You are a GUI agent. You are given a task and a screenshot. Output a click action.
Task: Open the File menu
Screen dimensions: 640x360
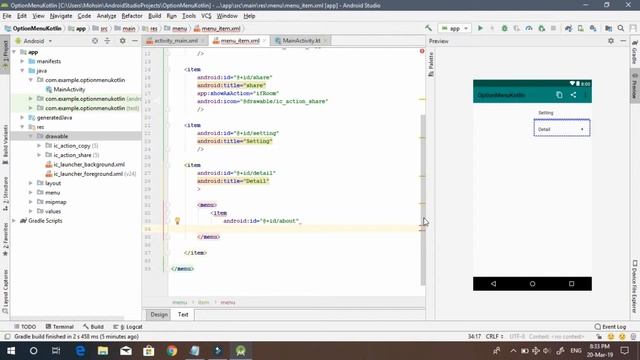pyautogui.click(x=7, y=16)
